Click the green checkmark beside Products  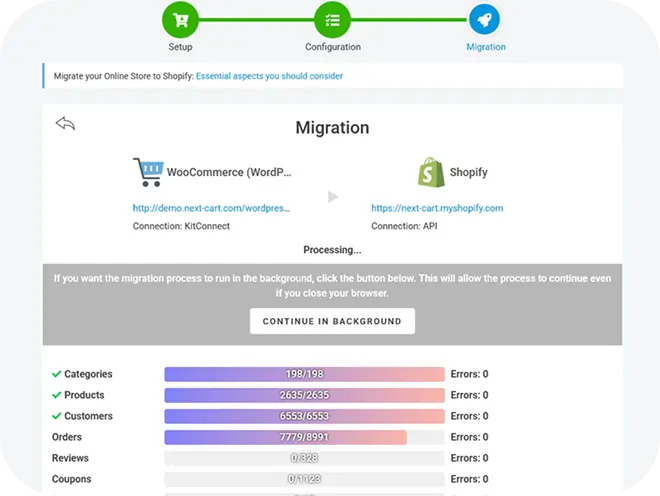(x=56, y=396)
